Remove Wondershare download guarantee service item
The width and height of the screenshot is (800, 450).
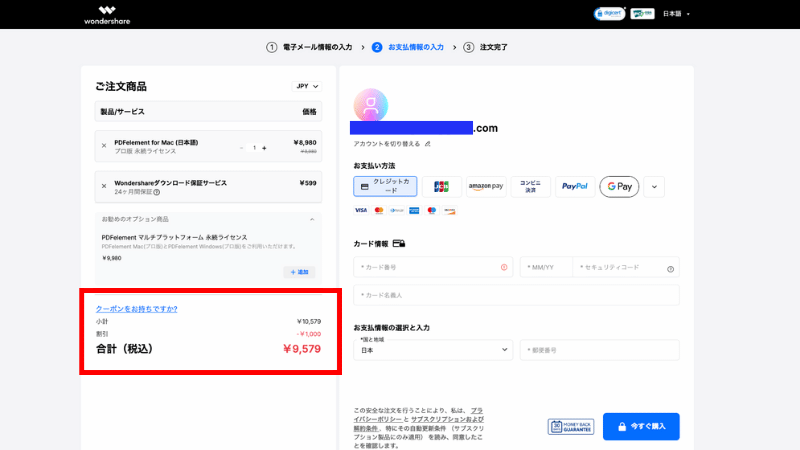104,186
